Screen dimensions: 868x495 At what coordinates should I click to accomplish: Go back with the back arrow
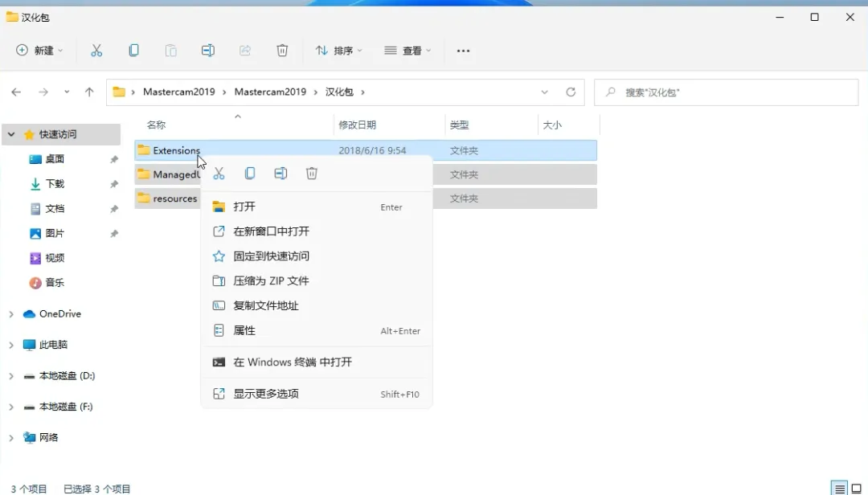click(16, 92)
